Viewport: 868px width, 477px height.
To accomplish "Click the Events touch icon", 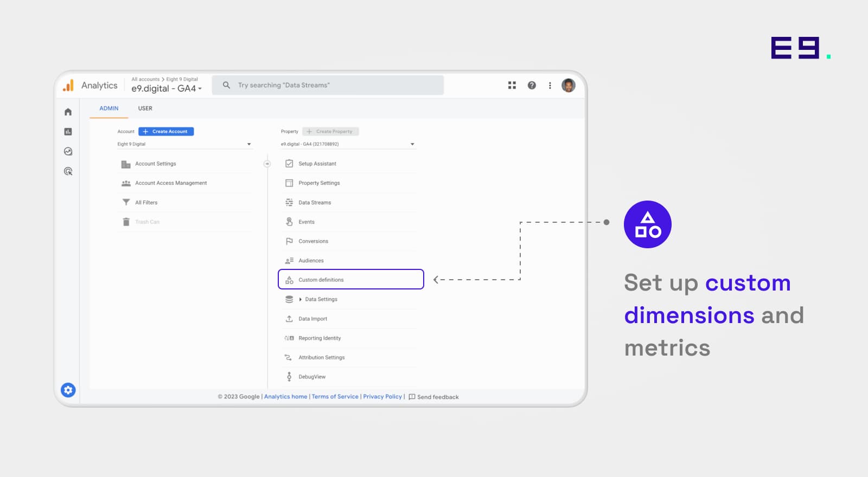I will [289, 222].
